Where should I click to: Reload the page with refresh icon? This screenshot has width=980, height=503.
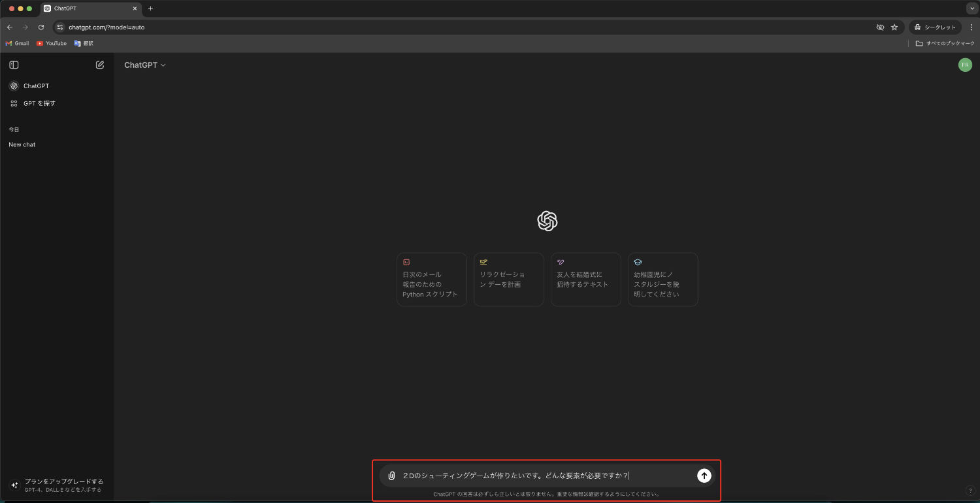point(41,27)
